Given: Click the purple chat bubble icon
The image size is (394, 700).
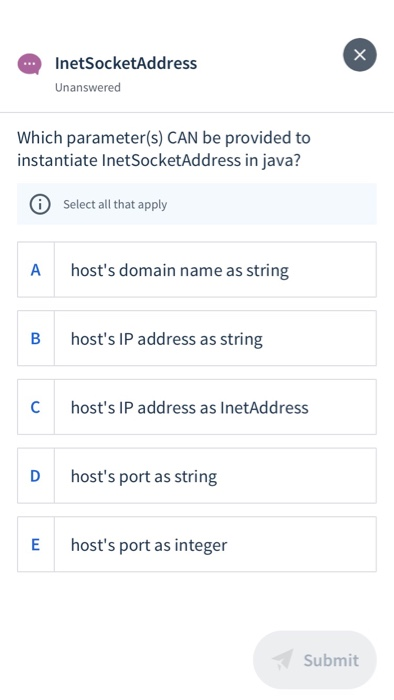Looking at the screenshot, I should (29, 64).
